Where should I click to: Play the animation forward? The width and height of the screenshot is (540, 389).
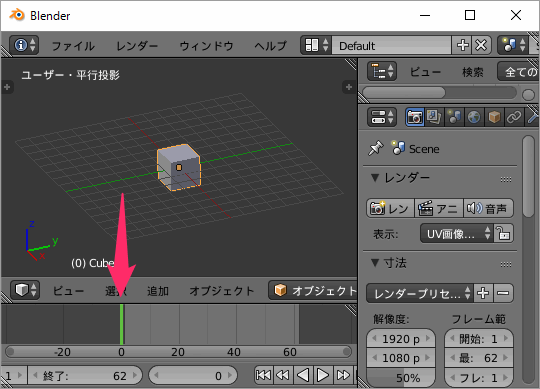pyautogui.click(x=323, y=375)
